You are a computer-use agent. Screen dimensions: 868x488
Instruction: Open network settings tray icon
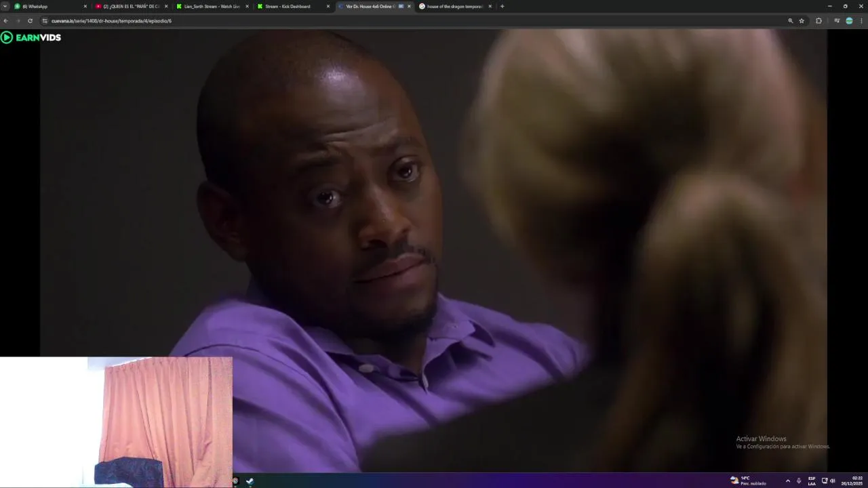point(825,481)
